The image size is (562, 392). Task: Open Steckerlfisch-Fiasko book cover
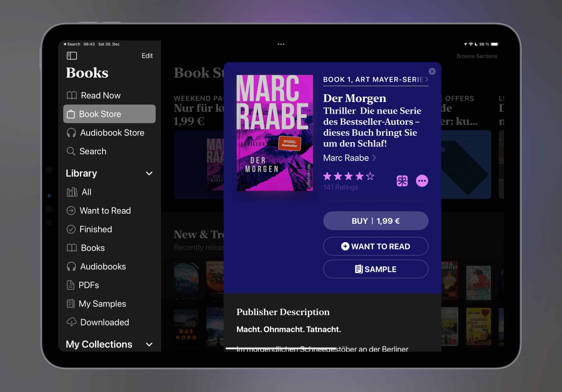[x=478, y=326]
